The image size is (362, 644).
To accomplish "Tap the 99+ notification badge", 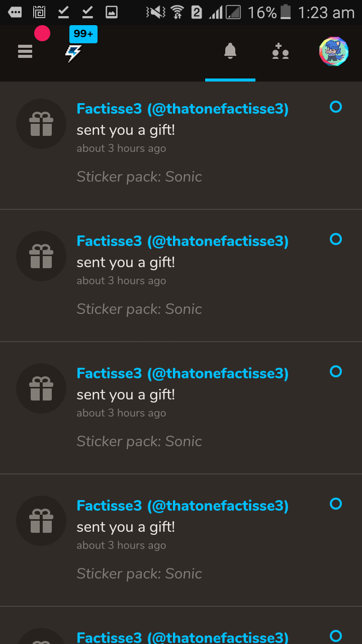I will pyautogui.click(x=83, y=34).
